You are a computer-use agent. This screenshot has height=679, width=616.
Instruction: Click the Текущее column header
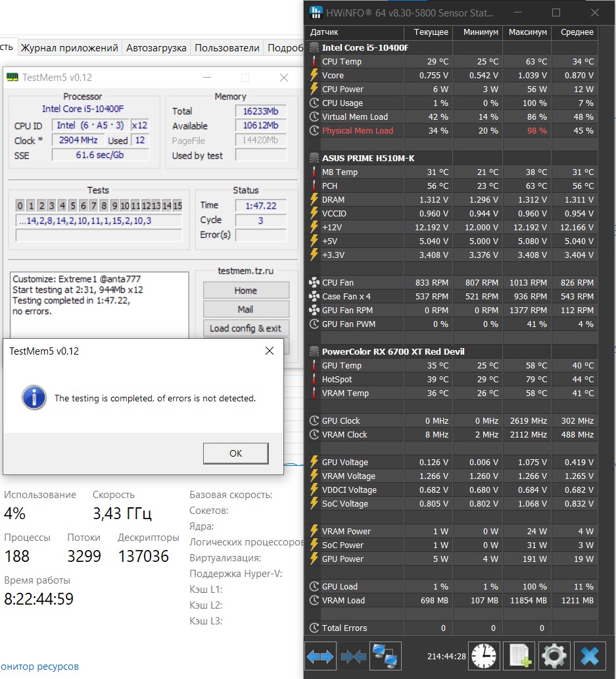428,32
